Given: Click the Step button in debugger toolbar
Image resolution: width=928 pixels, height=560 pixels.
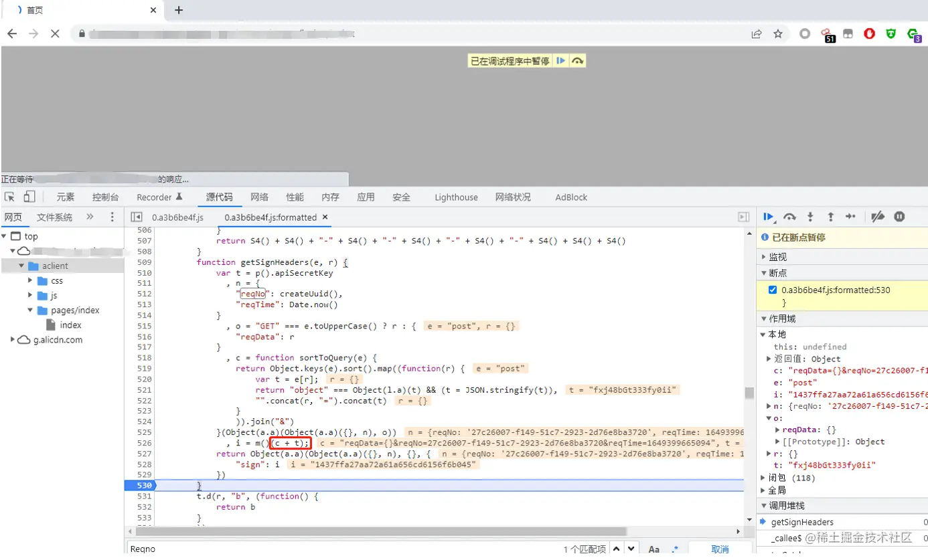Looking at the screenshot, I should coord(850,217).
